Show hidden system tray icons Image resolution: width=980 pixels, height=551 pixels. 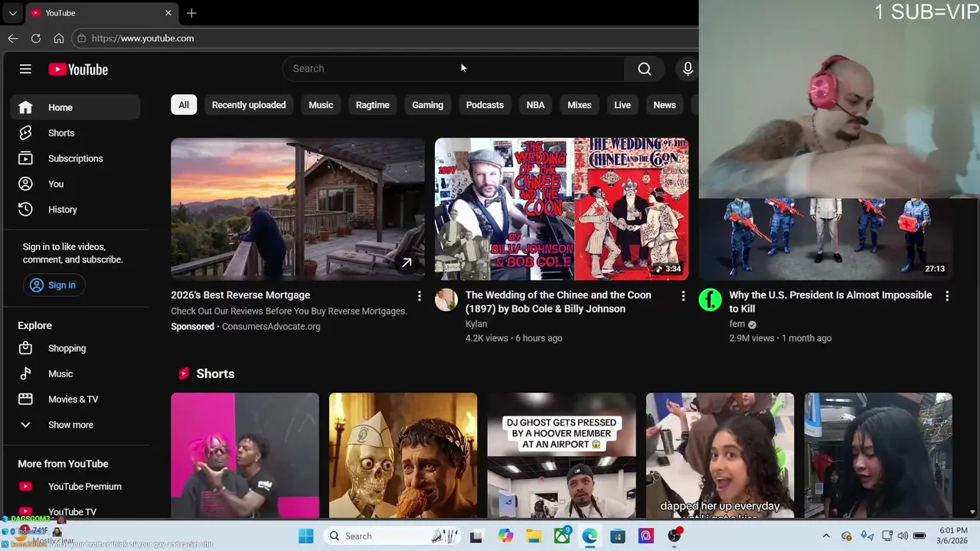(x=826, y=536)
